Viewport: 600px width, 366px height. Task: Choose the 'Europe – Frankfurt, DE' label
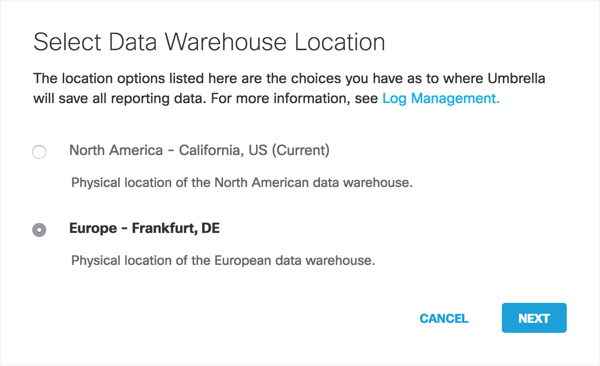pos(145,228)
